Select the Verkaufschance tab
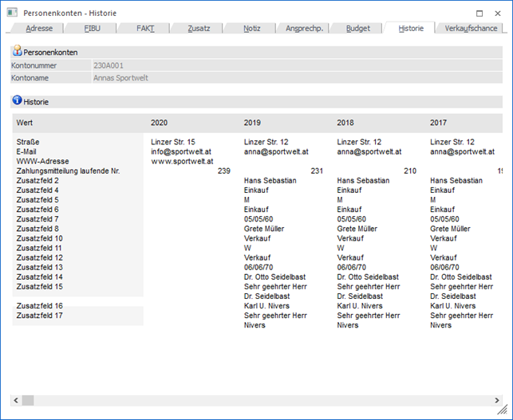The width and height of the screenshot is (513, 420). (470, 28)
